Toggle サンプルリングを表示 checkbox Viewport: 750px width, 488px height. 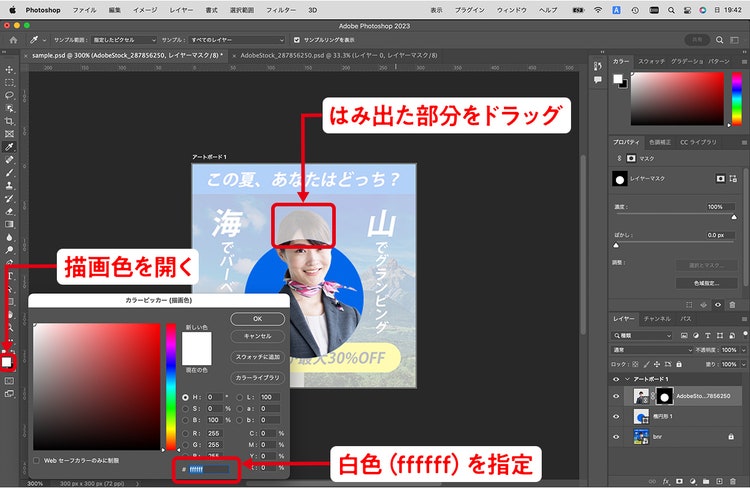click(x=297, y=40)
